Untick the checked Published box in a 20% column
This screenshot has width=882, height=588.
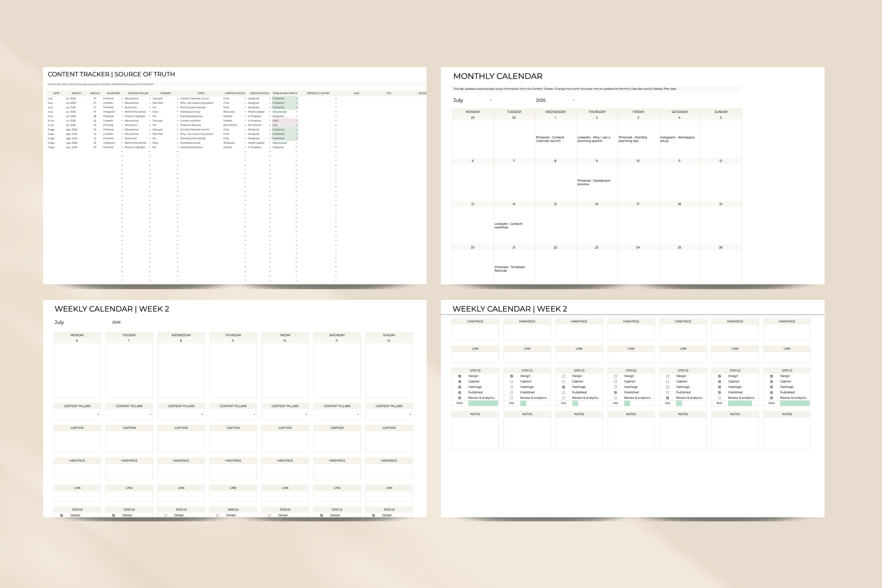point(615,393)
